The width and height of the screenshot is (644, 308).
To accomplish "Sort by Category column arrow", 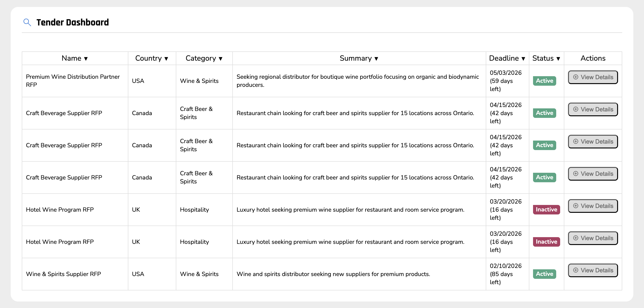I will point(221,59).
